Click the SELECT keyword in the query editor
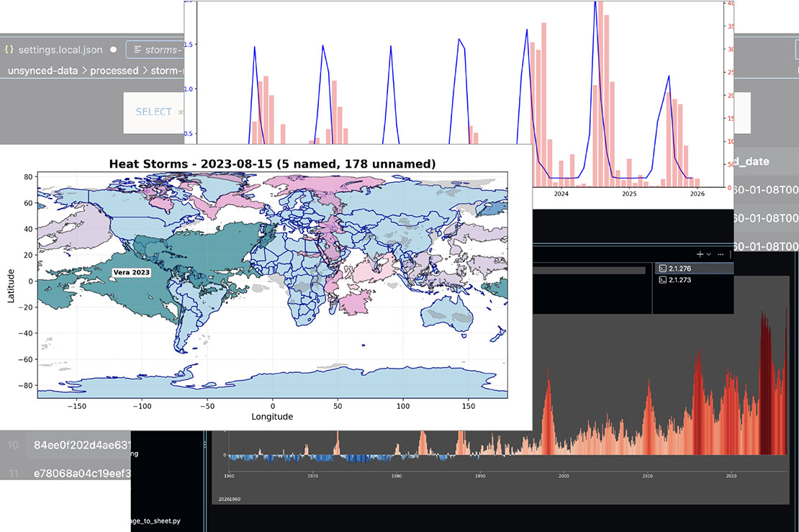The height and width of the screenshot is (532, 799). pyautogui.click(x=153, y=112)
